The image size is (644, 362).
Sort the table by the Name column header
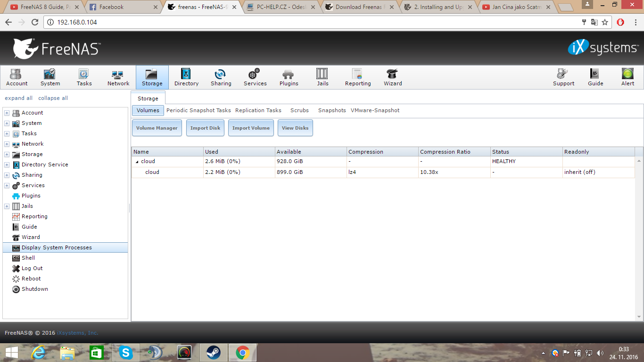tap(167, 152)
